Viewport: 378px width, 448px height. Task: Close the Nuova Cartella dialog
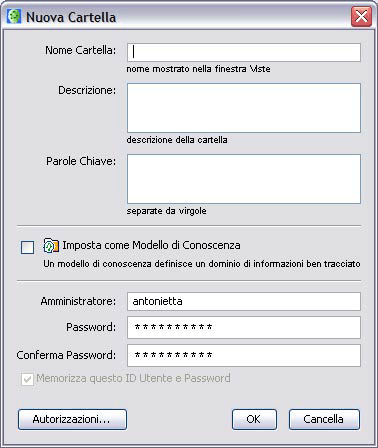pyautogui.click(x=361, y=16)
